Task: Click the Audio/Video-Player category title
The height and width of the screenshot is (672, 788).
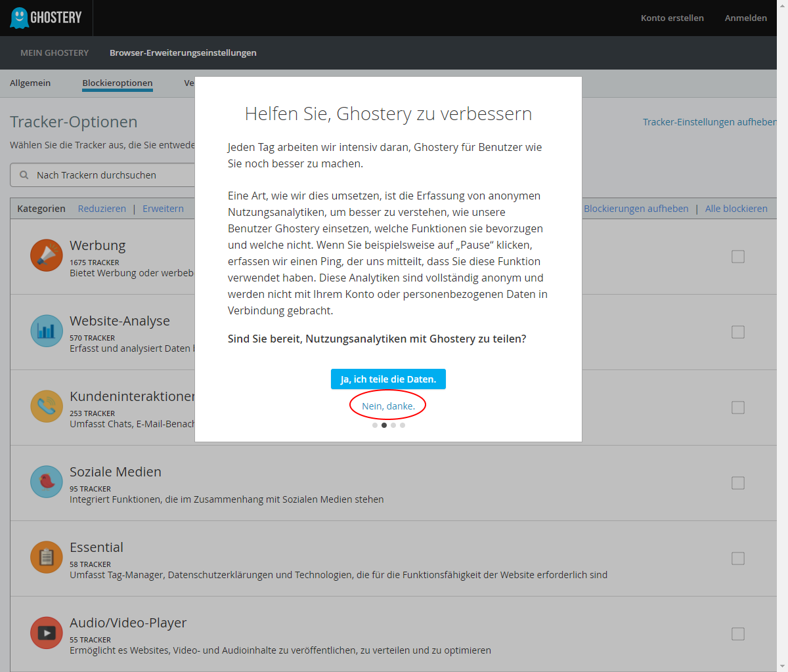Action: point(128,623)
